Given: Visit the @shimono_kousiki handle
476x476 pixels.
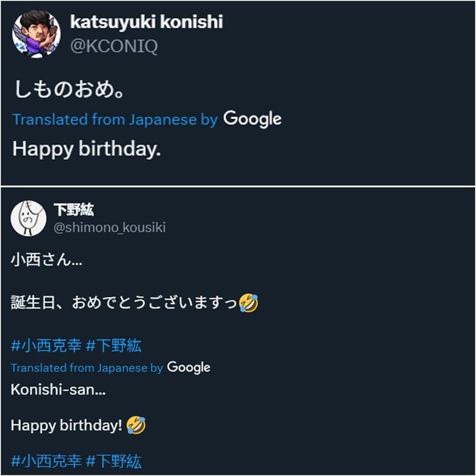Looking at the screenshot, I should [x=109, y=227].
